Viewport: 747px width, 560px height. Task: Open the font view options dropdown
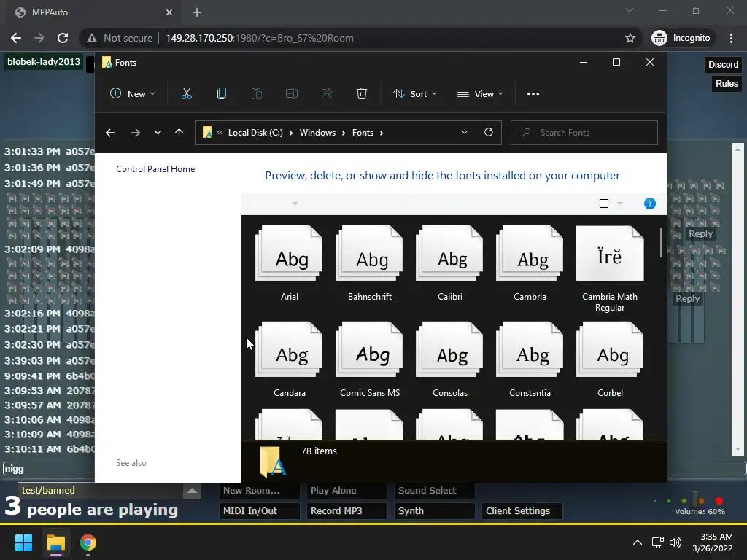click(x=620, y=204)
